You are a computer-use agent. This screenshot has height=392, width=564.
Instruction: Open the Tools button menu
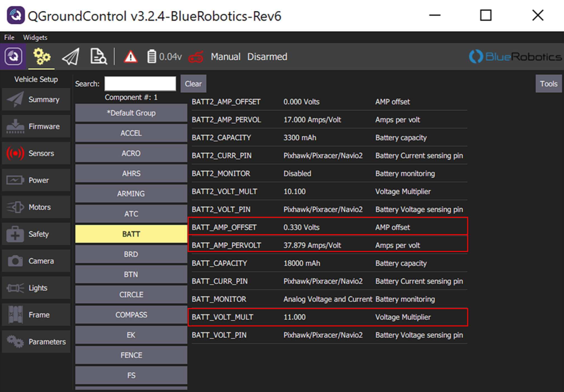coord(549,84)
